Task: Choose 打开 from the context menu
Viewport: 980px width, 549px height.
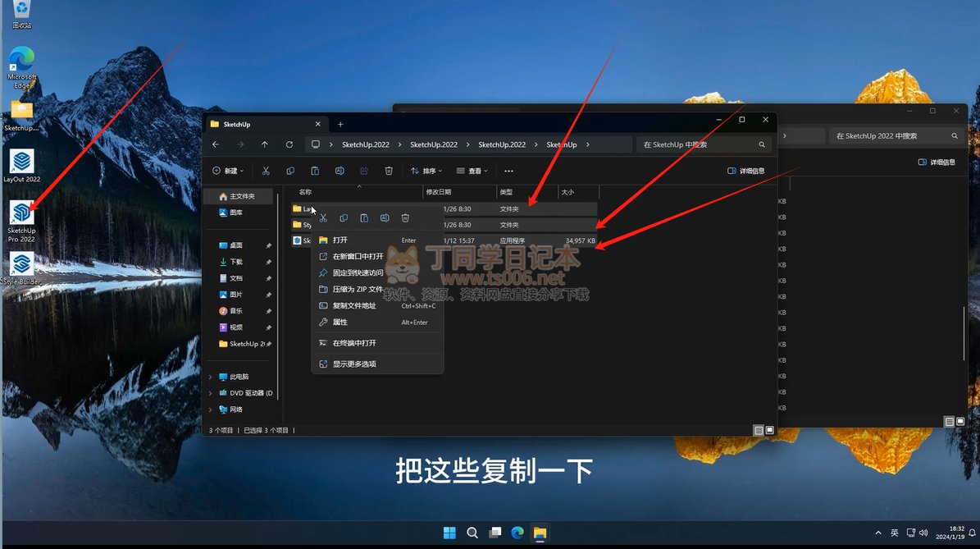Action: [x=377, y=240]
